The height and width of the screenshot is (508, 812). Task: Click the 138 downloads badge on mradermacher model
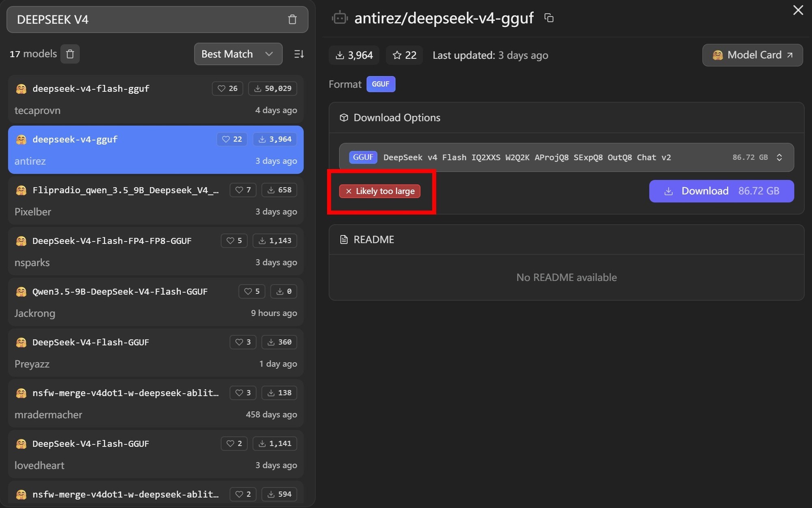pyautogui.click(x=279, y=393)
